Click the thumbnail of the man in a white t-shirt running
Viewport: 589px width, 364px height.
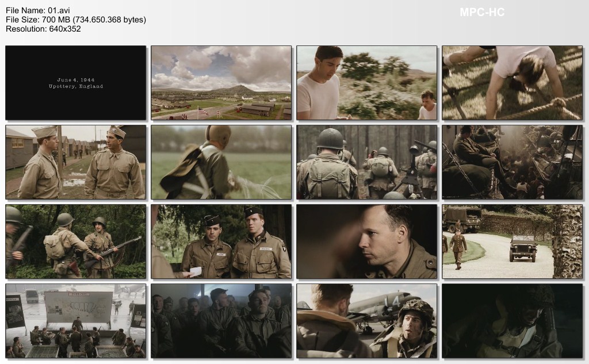click(366, 83)
